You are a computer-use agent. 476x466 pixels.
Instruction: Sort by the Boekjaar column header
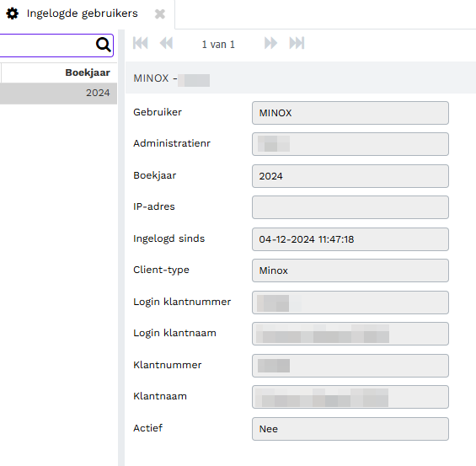(88, 72)
